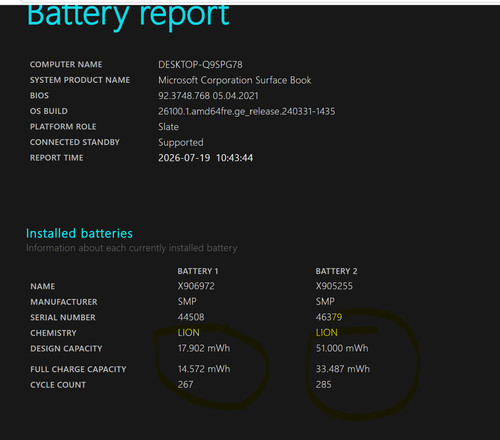Click Battery 1 chemistry LION
500x440 pixels.
pos(189,333)
